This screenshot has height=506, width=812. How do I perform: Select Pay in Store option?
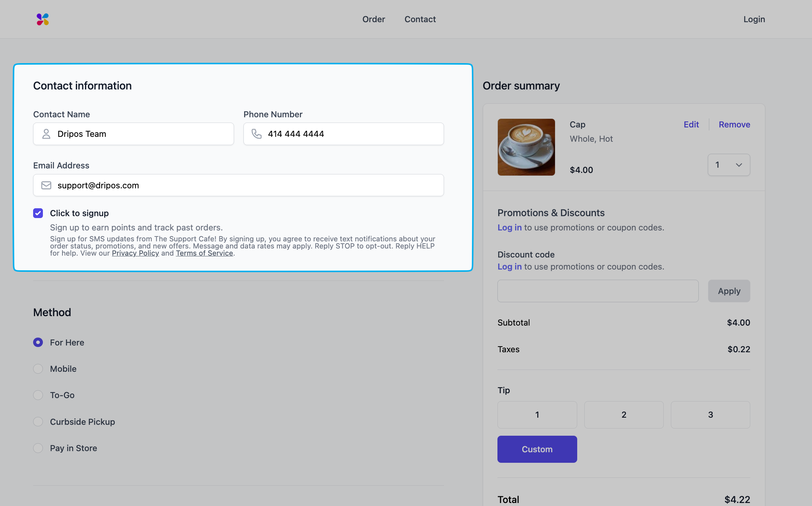point(38,448)
